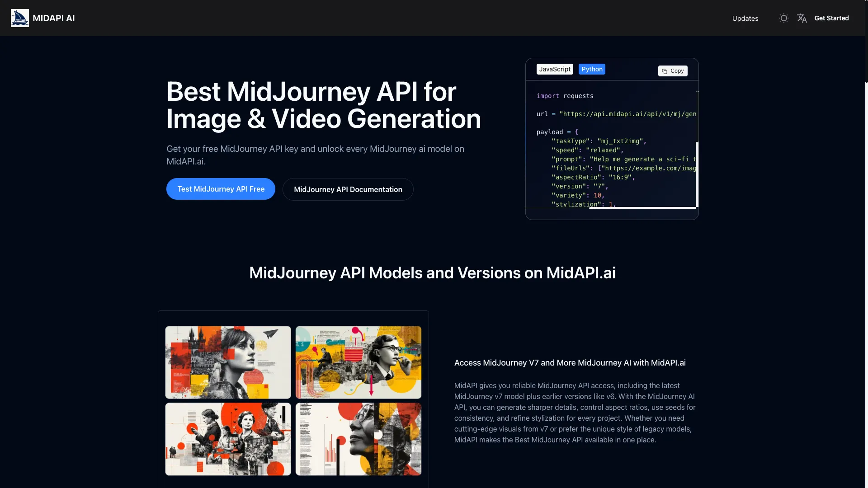Switch to the JavaScript code tab

click(555, 69)
